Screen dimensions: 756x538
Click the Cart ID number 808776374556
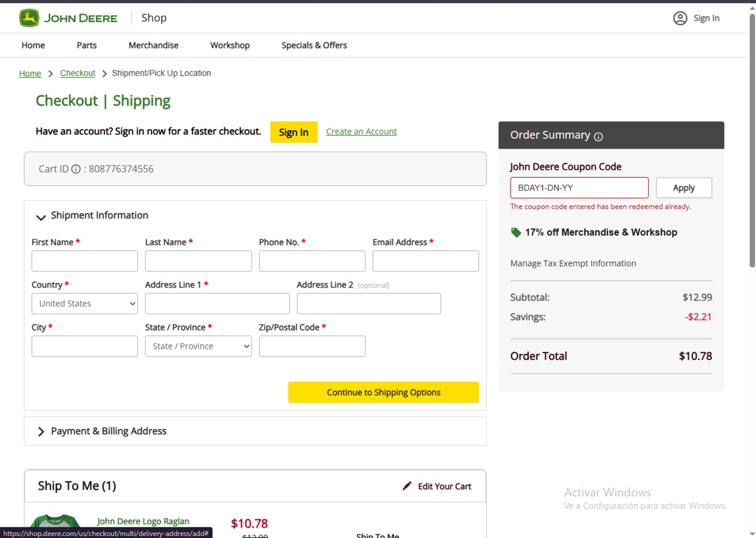point(121,169)
